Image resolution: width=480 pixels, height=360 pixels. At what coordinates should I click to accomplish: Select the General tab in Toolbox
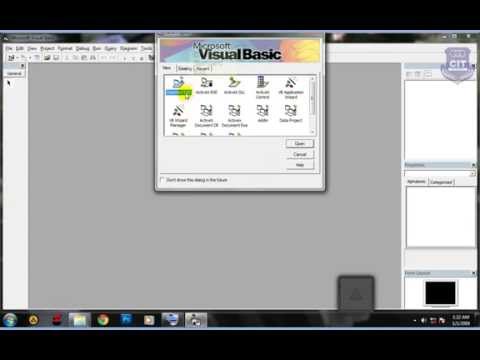14,74
